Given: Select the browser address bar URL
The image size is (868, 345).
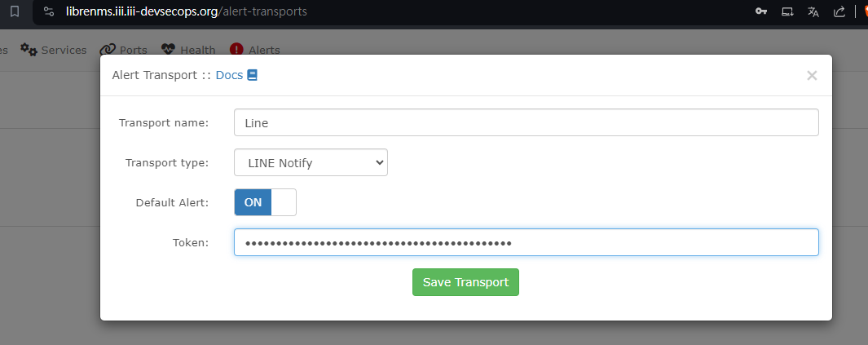Looking at the screenshot, I should (x=187, y=11).
